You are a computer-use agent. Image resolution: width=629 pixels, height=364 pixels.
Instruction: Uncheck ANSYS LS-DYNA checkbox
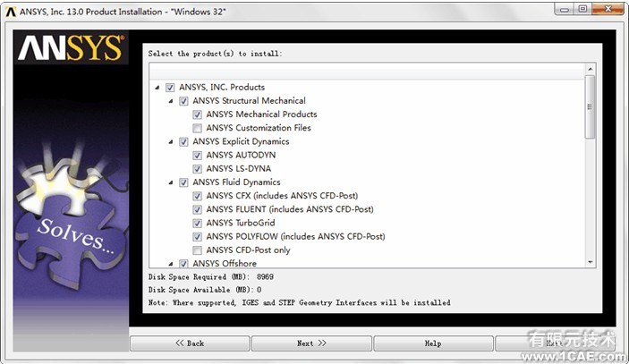pos(198,169)
